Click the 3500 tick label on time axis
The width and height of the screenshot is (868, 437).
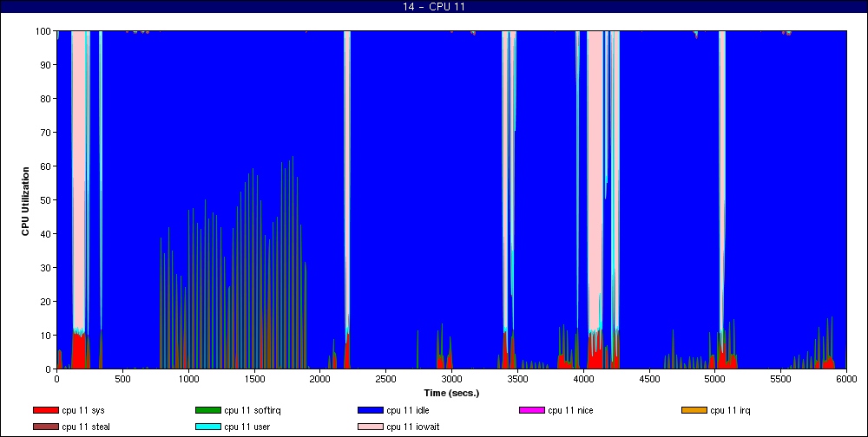coord(517,379)
